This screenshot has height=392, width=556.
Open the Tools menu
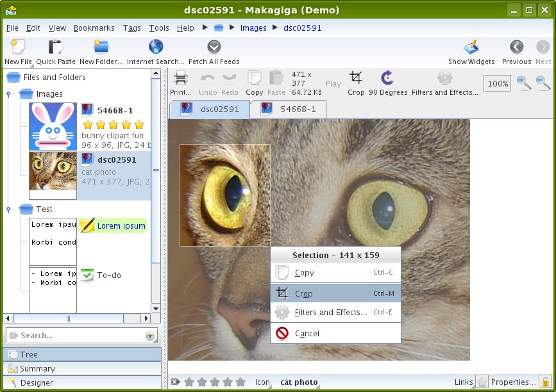159,28
